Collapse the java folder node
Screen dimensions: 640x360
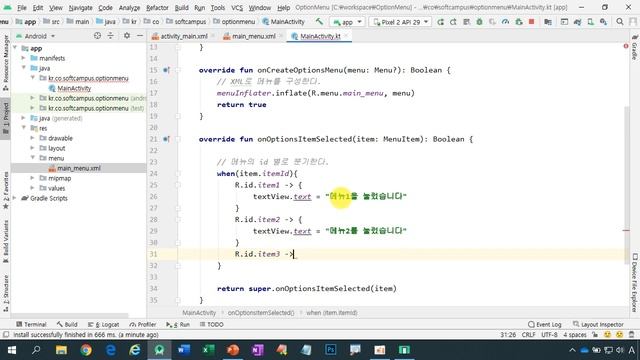[x=24, y=68]
